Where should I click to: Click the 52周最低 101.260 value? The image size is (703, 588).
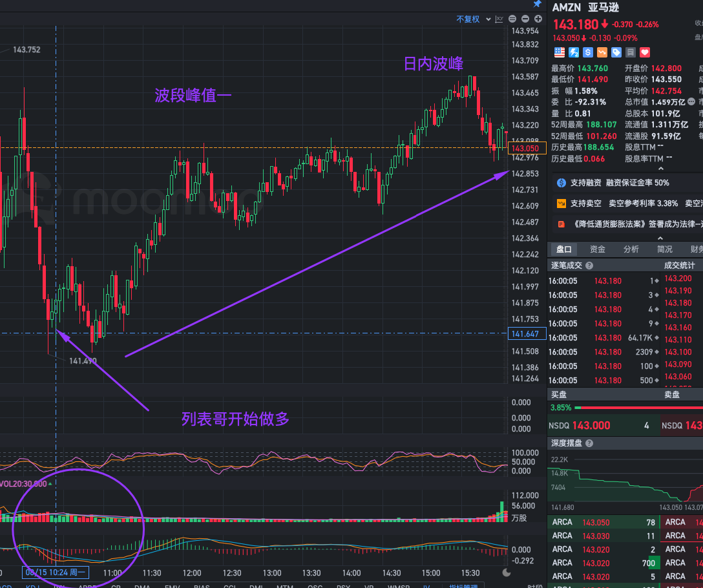coord(601,136)
